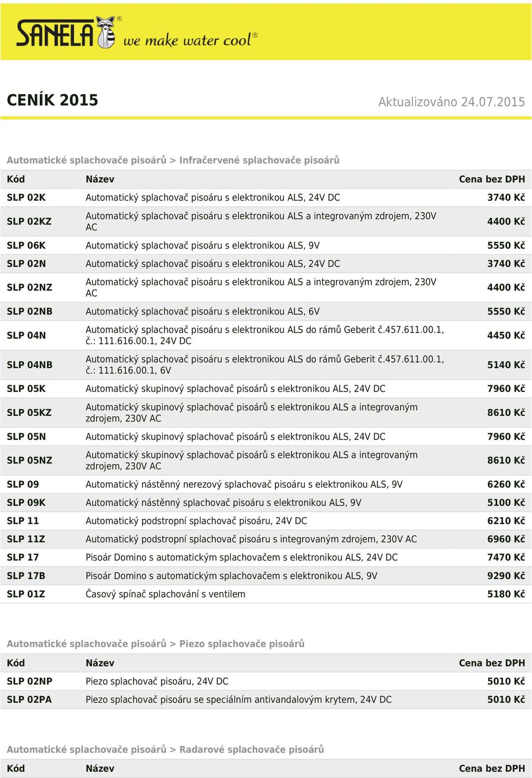This screenshot has width=532, height=778.
Task: Select the SLP 02KZ product row
Action: point(266,221)
